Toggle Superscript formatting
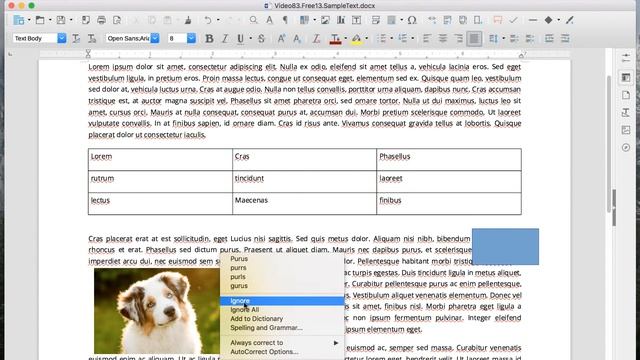 pos(281,38)
